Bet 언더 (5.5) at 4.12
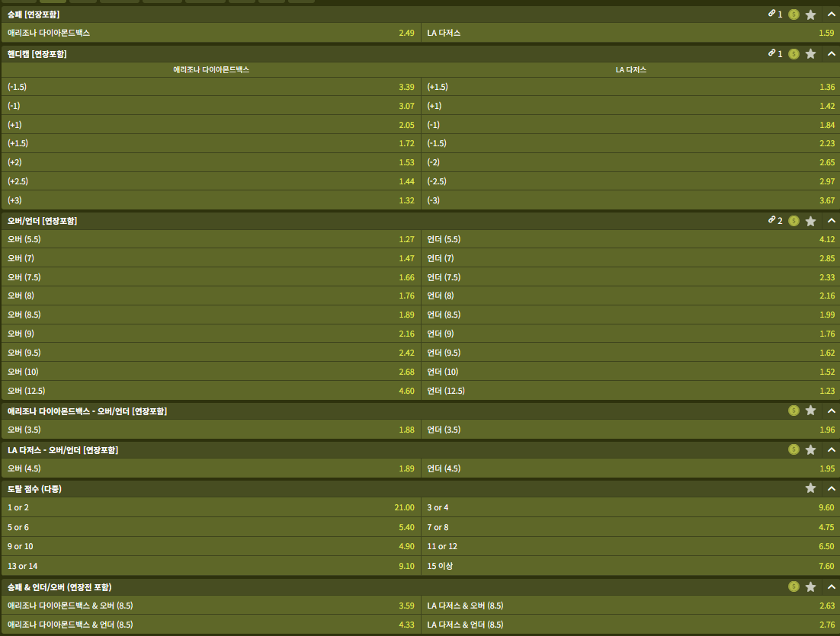Screen dimensions: 840x636 (x=630, y=239)
